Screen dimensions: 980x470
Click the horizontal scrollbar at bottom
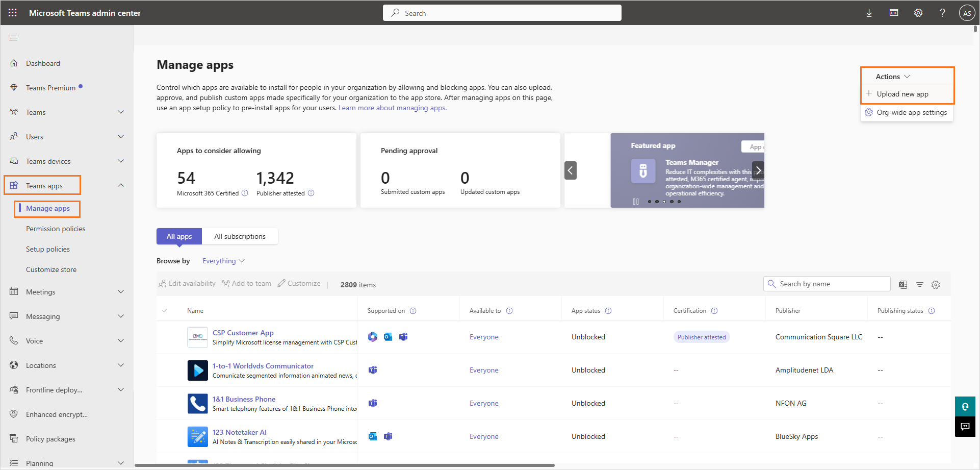pos(345,465)
